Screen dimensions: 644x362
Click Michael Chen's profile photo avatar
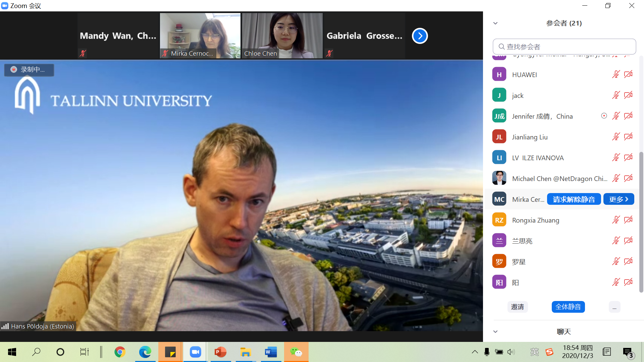[x=499, y=178]
